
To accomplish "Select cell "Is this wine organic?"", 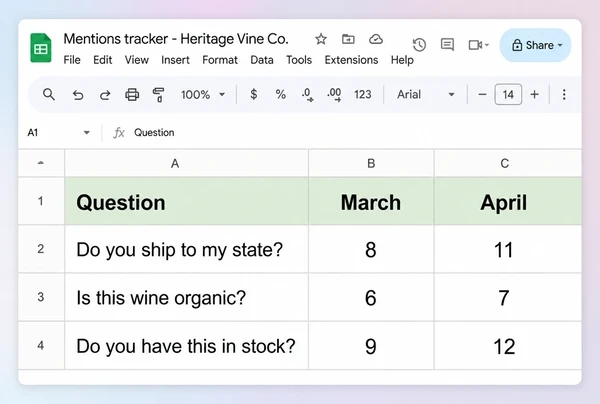I will coord(186,297).
